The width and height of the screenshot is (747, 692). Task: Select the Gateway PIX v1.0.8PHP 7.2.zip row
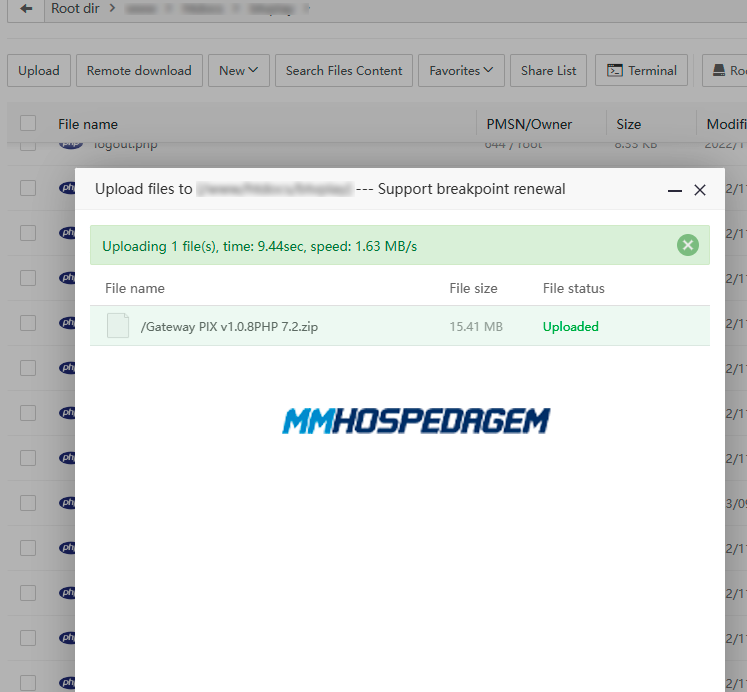tap(400, 326)
